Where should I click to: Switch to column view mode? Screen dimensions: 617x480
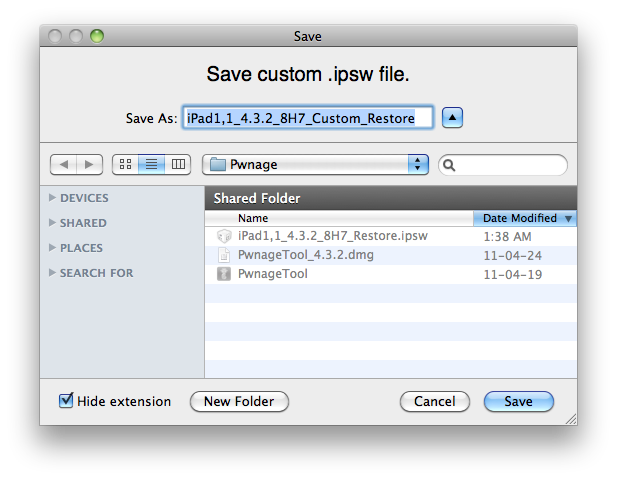point(177,164)
